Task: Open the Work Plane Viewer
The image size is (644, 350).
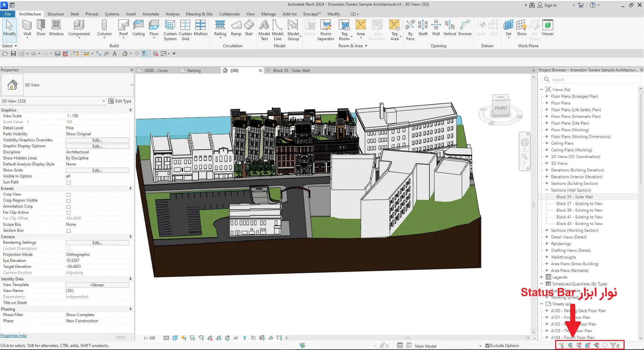Action: tap(547, 28)
